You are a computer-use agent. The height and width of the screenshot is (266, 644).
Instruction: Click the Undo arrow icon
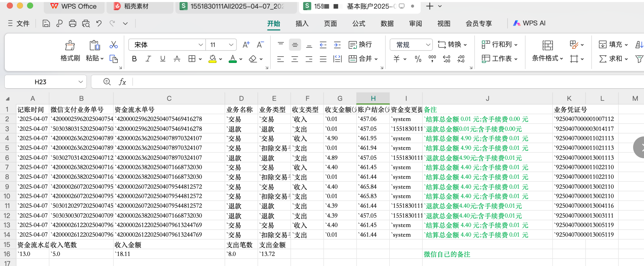tap(99, 24)
